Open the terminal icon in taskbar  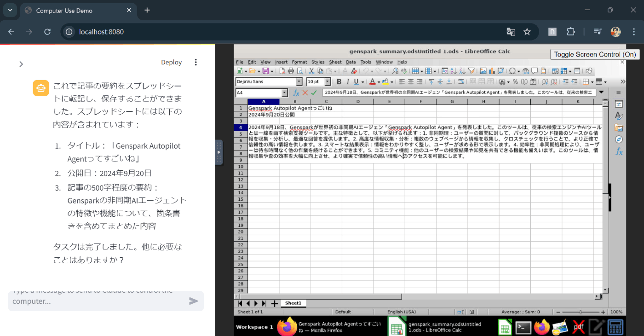coord(523,327)
